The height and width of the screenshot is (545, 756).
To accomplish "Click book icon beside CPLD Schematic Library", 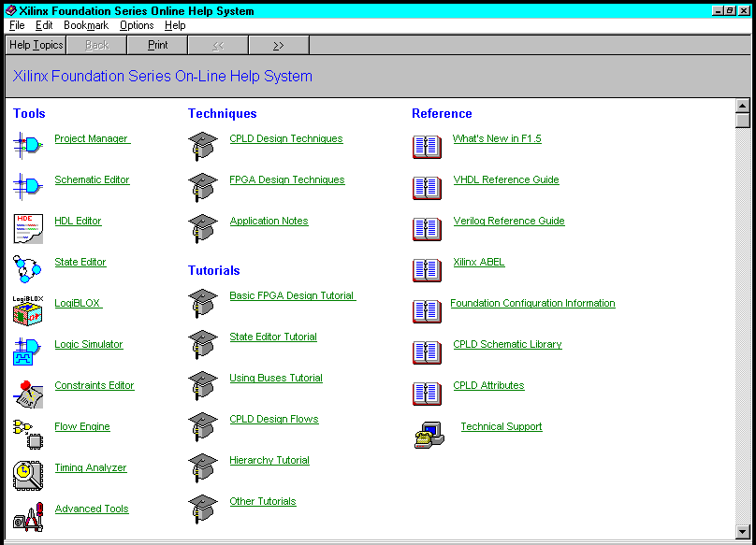I will pyautogui.click(x=428, y=352).
